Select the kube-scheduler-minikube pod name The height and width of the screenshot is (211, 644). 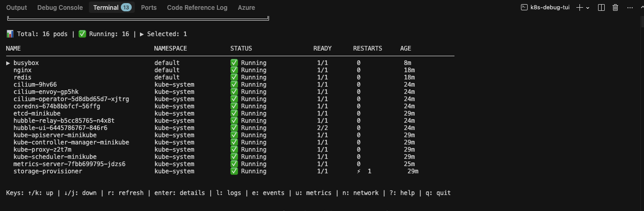pyautogui.click(x=55, y=157)
